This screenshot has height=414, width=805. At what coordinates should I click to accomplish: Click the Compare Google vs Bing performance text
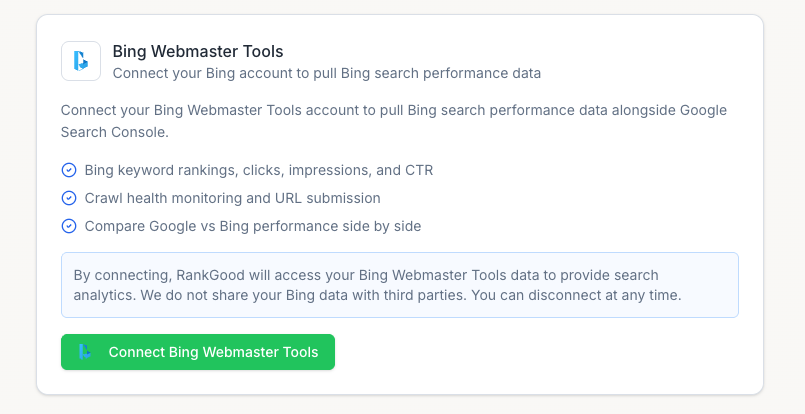(x=253, y=226)
